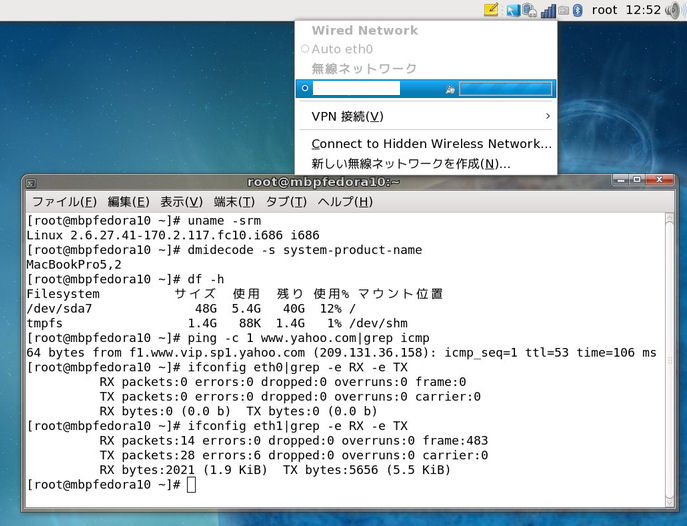The image size is (687, 526).
Task: Click the terminal cursor at last prompt
Action: [x=191, y=485]
